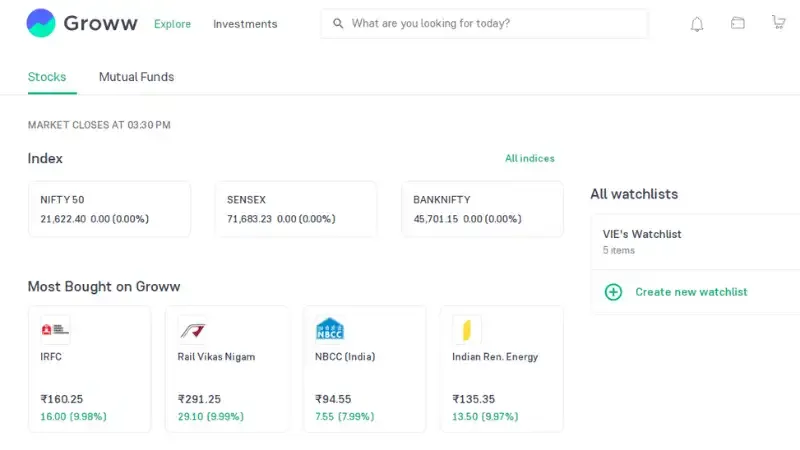Open the shopping cart icon
Viewport: 800px width, 450px height.
779,22
